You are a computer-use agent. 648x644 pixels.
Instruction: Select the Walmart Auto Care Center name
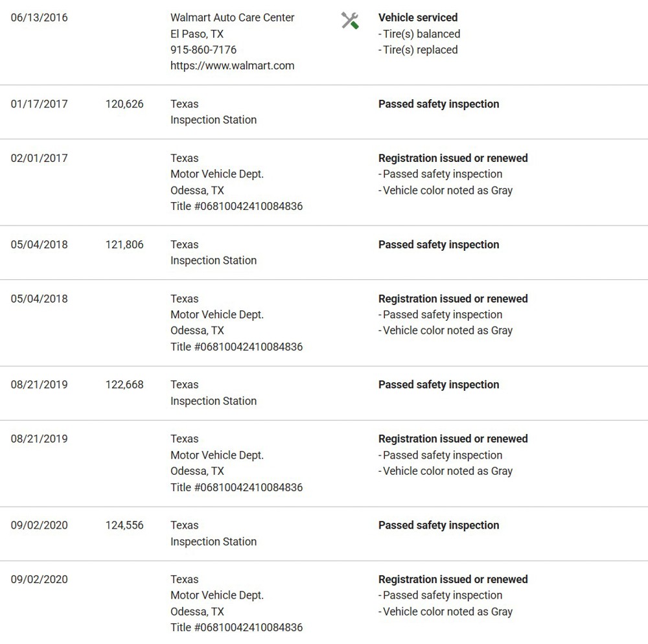coord(232,17)
